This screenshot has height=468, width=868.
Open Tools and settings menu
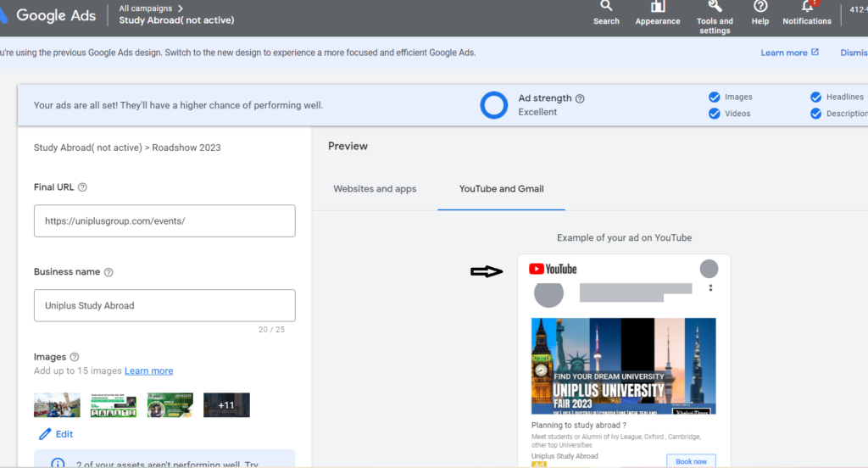[x=715, y=8]
